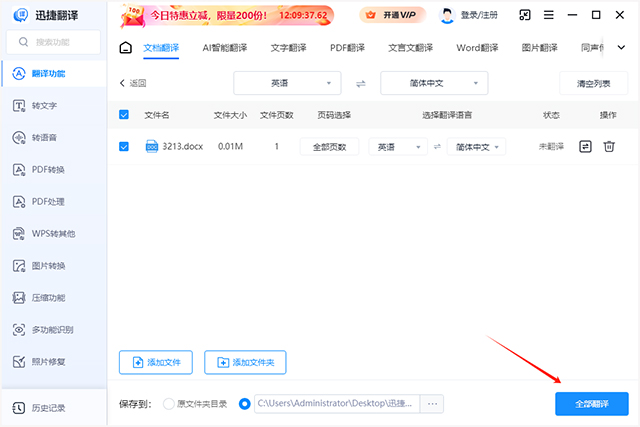Switch to the AI智能翻译 tab
The image size is (640, 427).
(x=225, y=48)
